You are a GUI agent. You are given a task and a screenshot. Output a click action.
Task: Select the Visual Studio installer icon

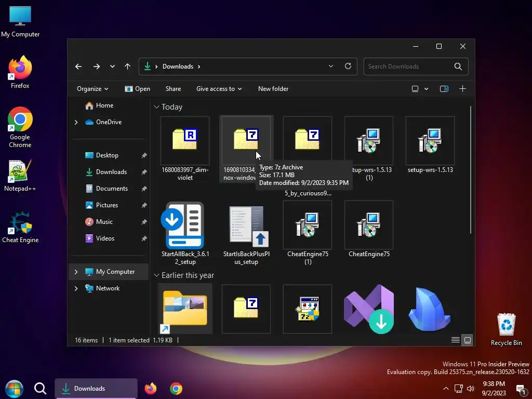coord(369,309)
